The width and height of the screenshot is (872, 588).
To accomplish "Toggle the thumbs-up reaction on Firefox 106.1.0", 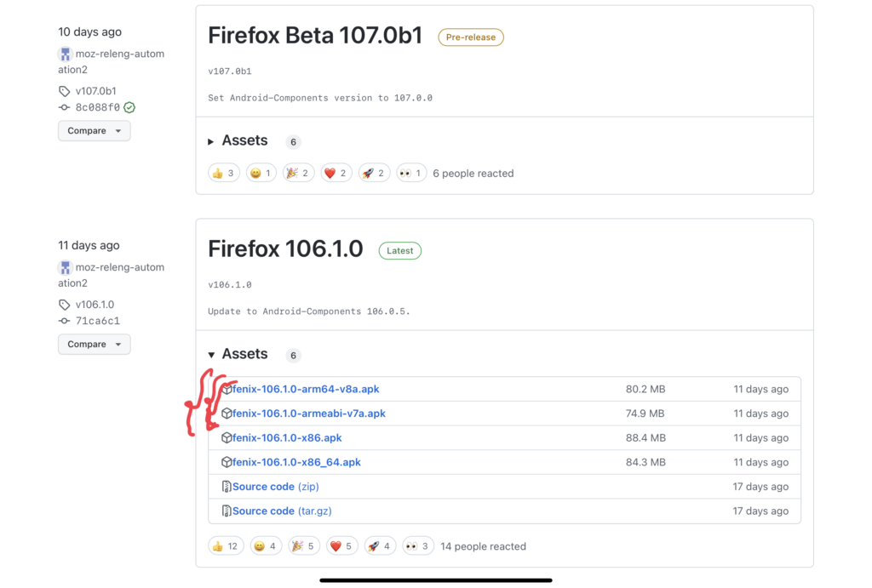I will pos(225,545).
